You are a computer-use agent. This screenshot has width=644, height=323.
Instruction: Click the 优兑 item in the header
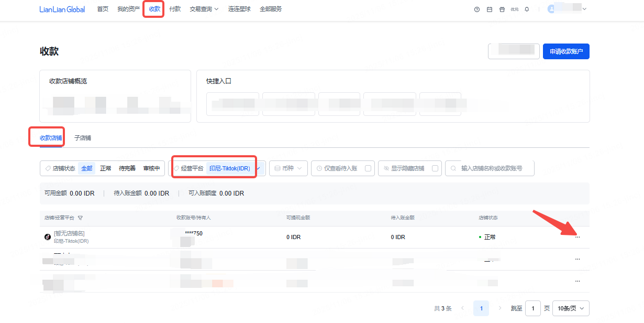click(514, 9)
